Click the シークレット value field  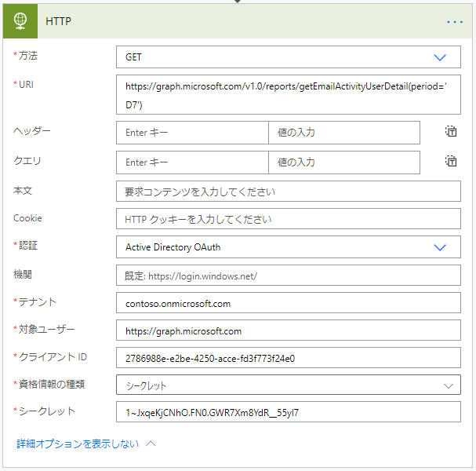point(289,412)
